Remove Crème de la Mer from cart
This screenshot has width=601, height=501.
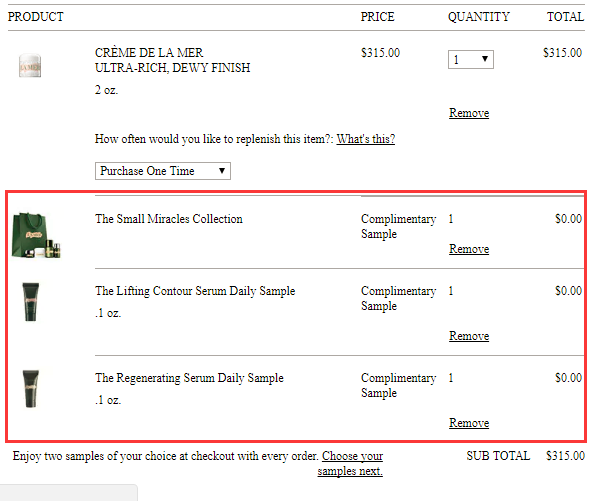[x=469, y=113]
